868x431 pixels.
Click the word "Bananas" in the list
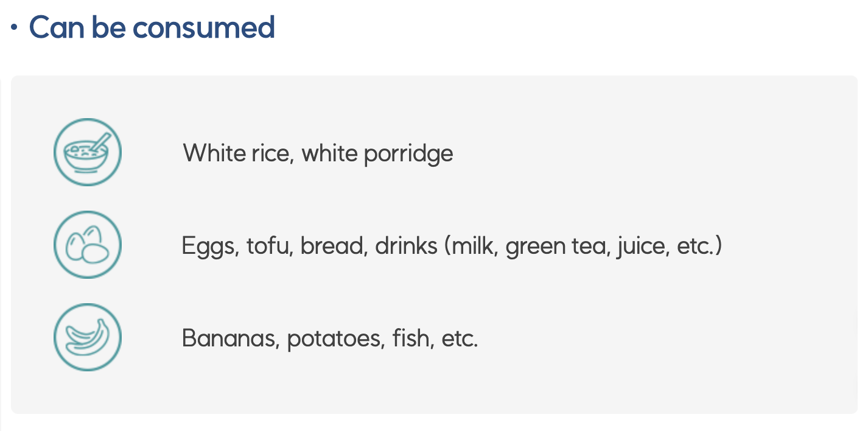coord(230,338)
